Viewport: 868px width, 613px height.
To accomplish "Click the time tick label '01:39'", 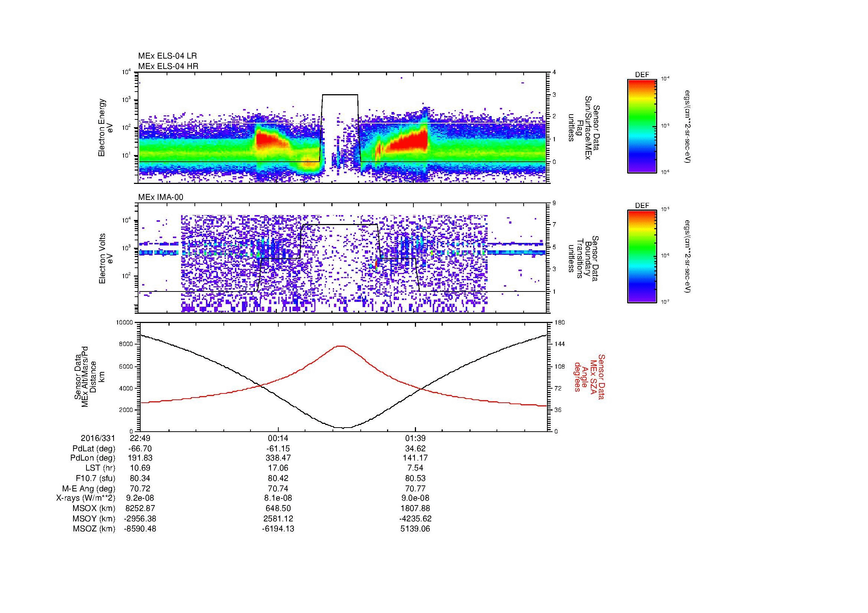I will pyautogui.click(x=416, y=438).
